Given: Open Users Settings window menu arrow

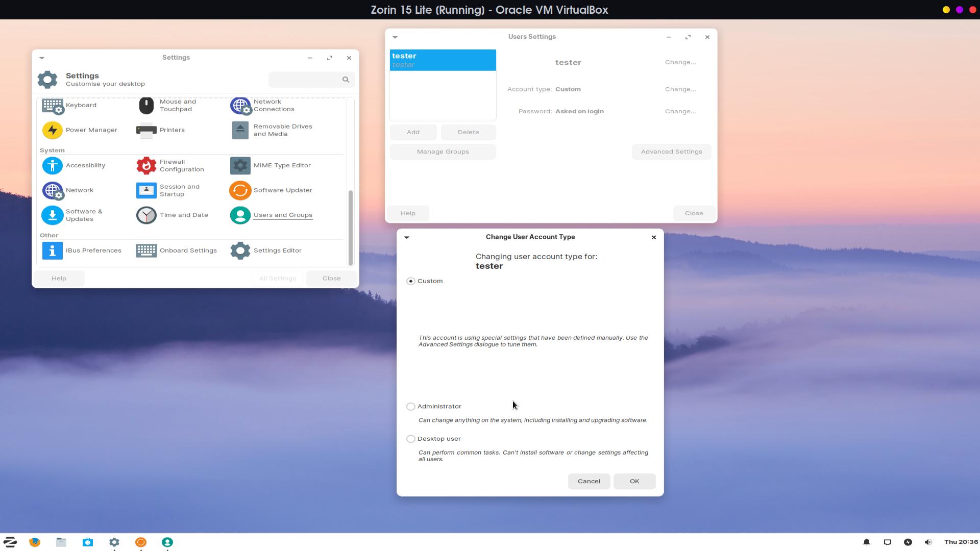Looking at the screenshot, I should pos(395,37).
